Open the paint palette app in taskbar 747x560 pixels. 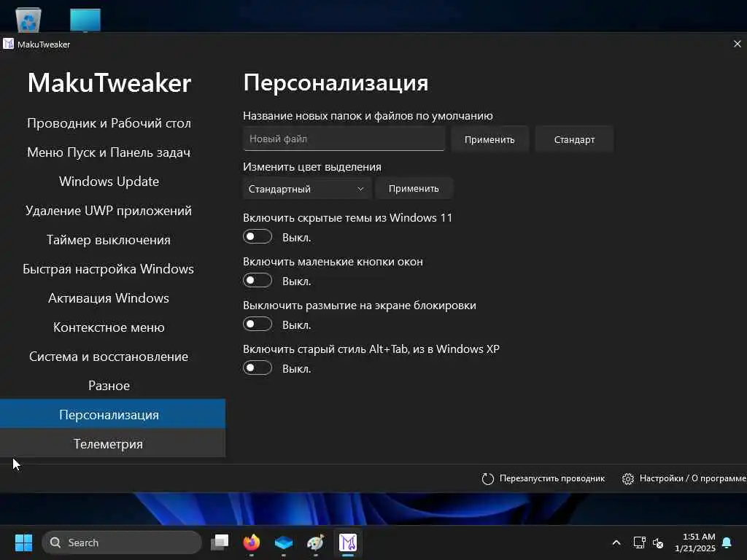315,542
